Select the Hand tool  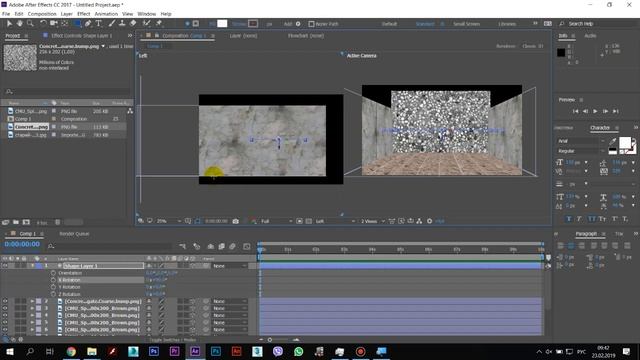coord(19,24)
